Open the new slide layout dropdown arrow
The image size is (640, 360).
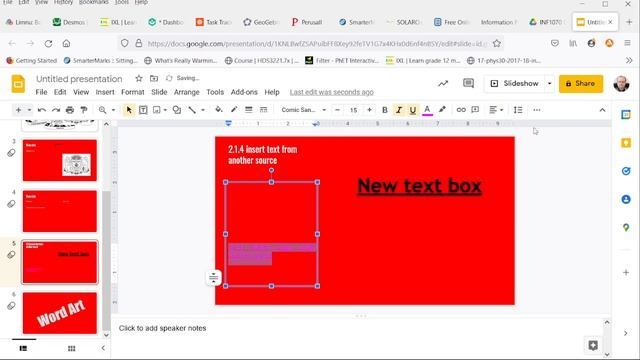pyautogui.click(x=29, y=110)
